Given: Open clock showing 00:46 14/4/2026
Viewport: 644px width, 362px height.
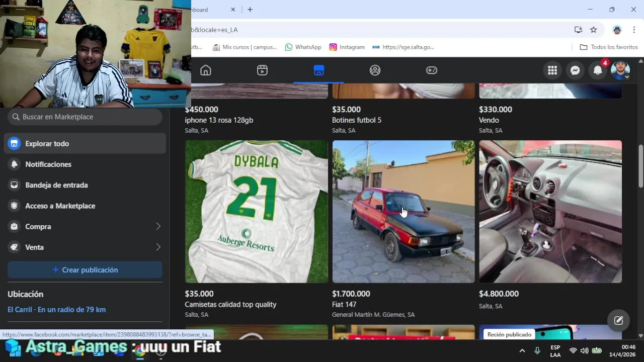Looking at the screenshot, I should click(622, 350).
